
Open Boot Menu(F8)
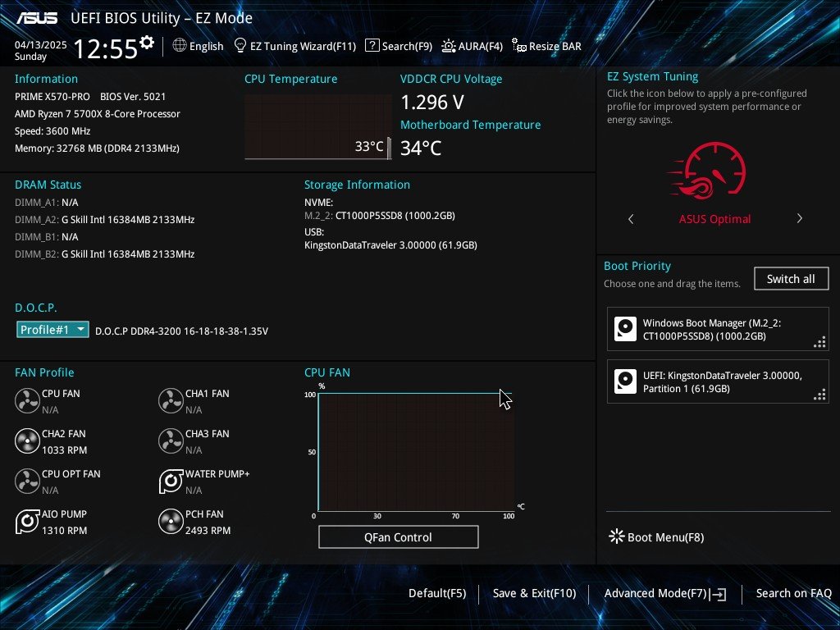[657, 536]
